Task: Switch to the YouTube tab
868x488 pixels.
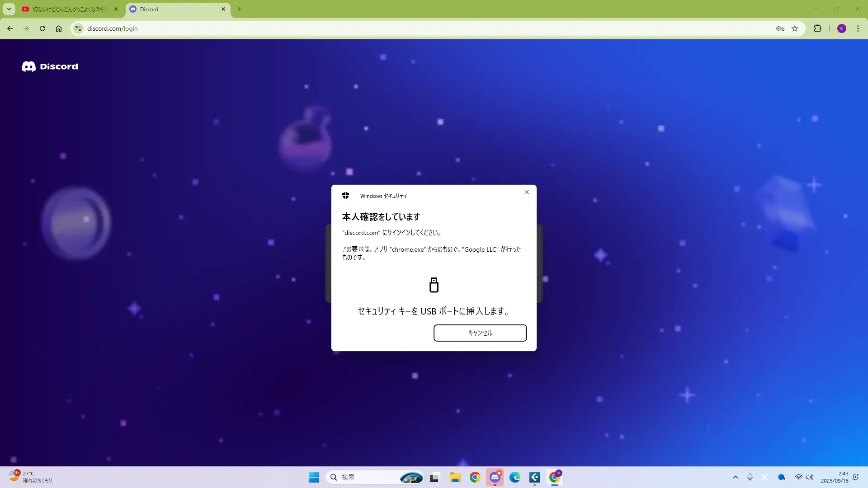Action: [68, 9]
